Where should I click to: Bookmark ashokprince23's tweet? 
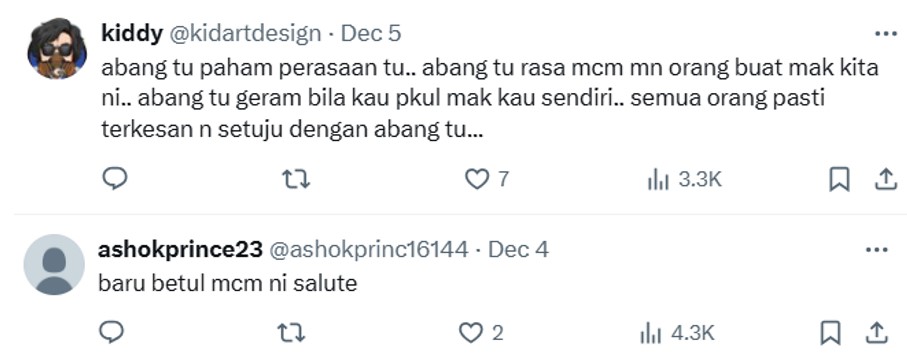pos(831,333)
